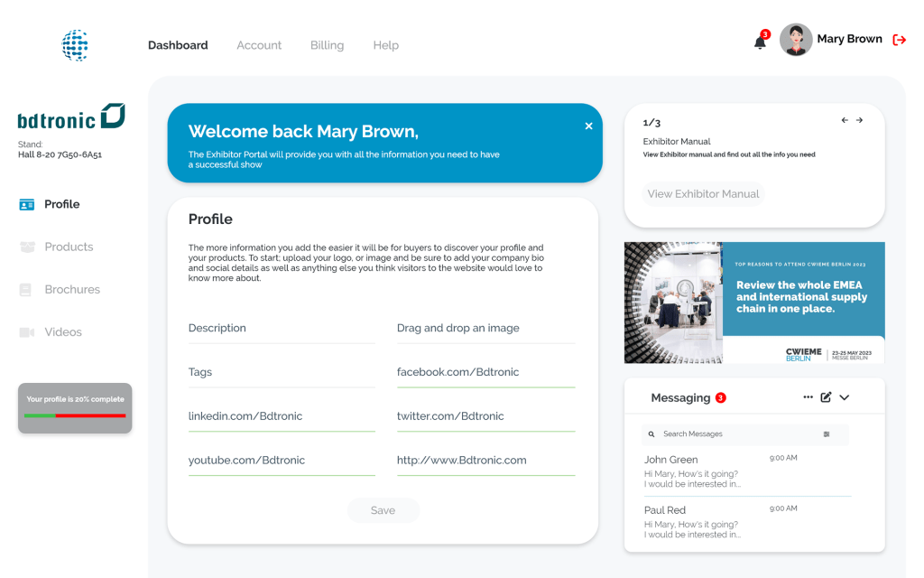
Task: Click the View Exhibitor Manual button
Action: 703,194
